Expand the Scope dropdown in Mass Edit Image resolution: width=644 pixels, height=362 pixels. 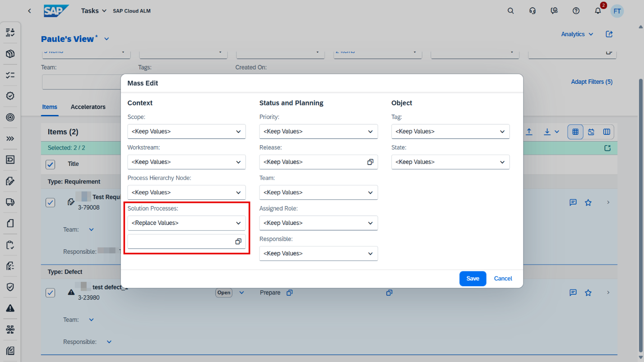click(186, 132)
